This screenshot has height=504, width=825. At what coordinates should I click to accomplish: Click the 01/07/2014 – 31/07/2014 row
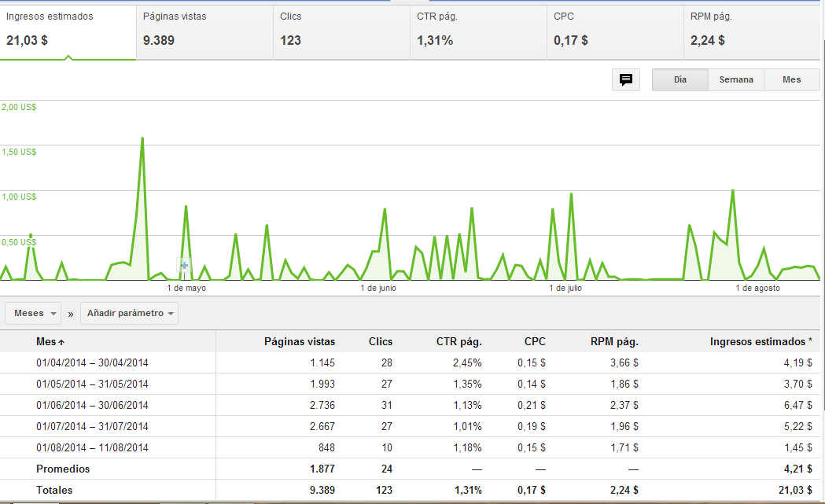click(410, 427)
